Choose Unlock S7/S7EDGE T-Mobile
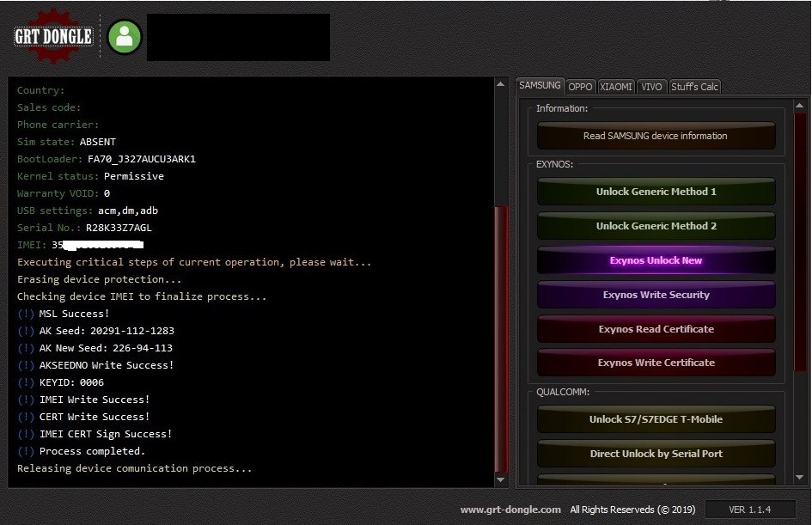Screen dimensions: 812x525 tap(656, 419)
